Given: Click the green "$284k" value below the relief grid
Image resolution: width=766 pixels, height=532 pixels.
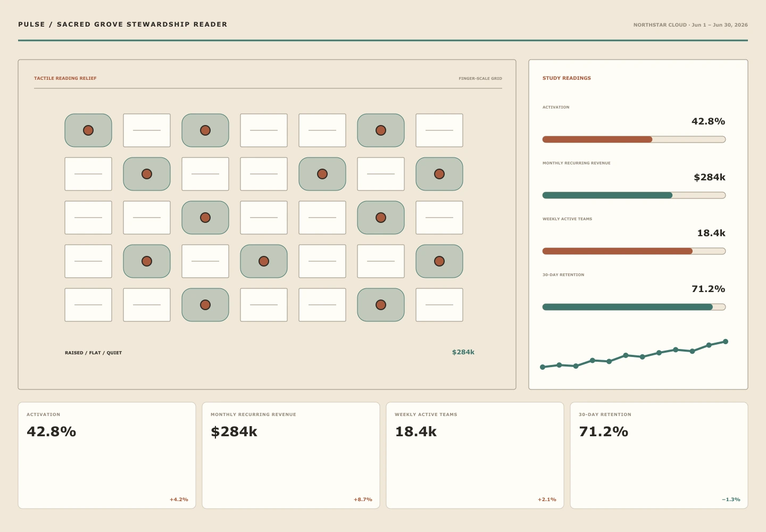Looking at the screenshot, I should point(463,352).
